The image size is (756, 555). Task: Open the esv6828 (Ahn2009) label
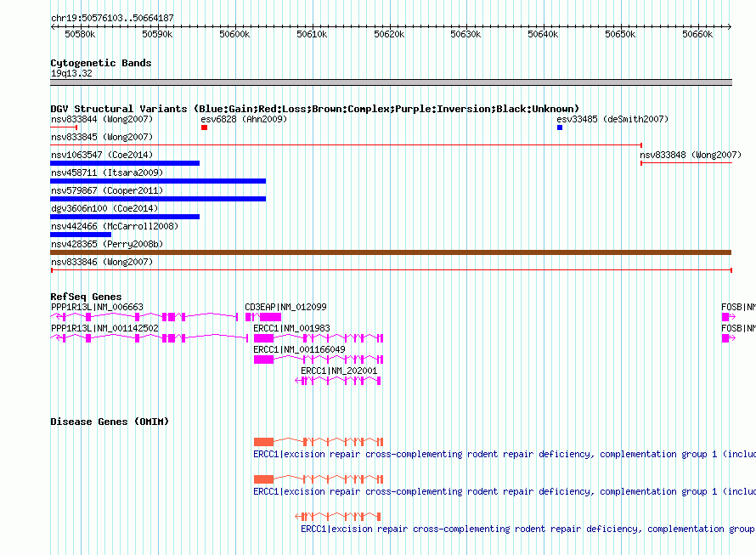(244, 119)
